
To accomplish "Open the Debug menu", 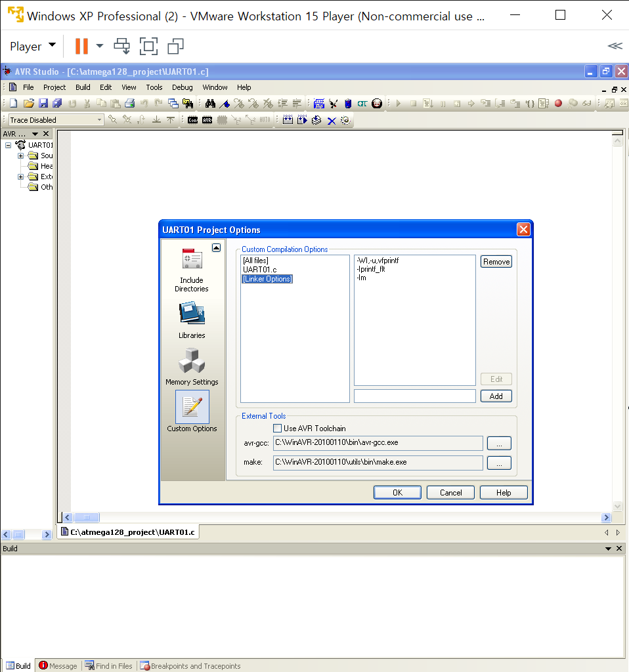I will [x=183, y=87].
